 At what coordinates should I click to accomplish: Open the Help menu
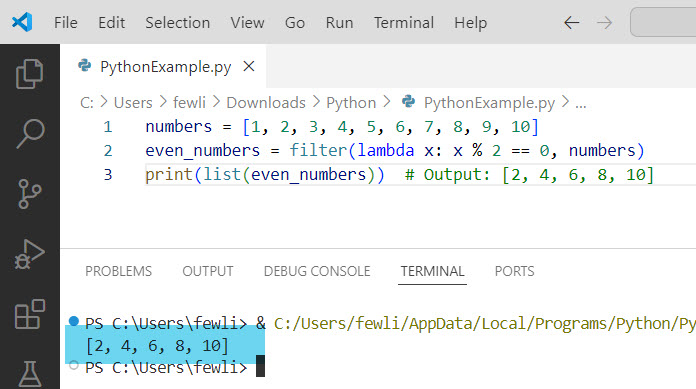point(471,23)
